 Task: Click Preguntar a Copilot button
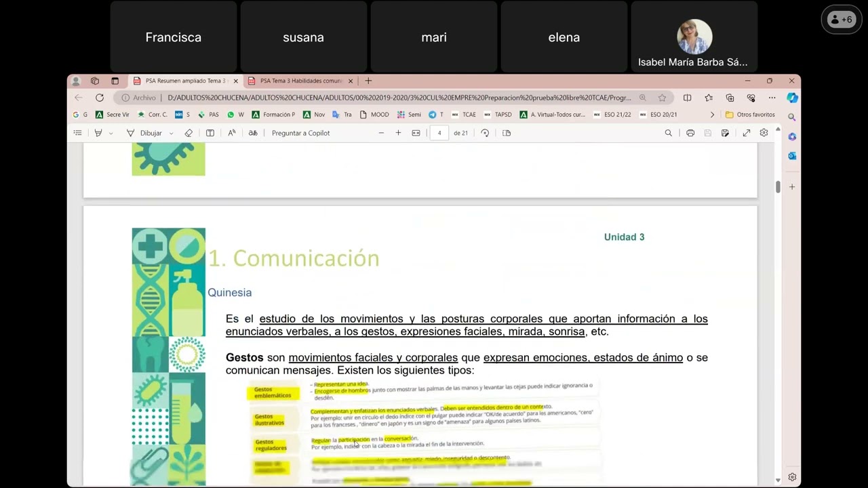(x=300, y=133)
